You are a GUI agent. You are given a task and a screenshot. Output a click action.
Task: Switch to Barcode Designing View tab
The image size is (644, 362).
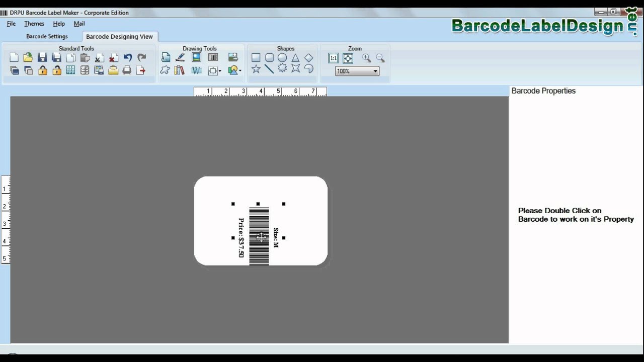(119, 36)
